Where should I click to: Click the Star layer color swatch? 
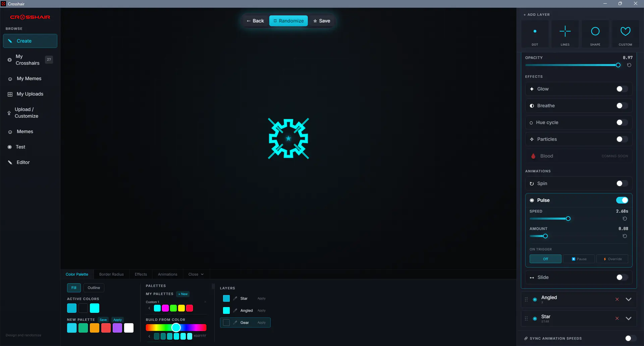226,298
